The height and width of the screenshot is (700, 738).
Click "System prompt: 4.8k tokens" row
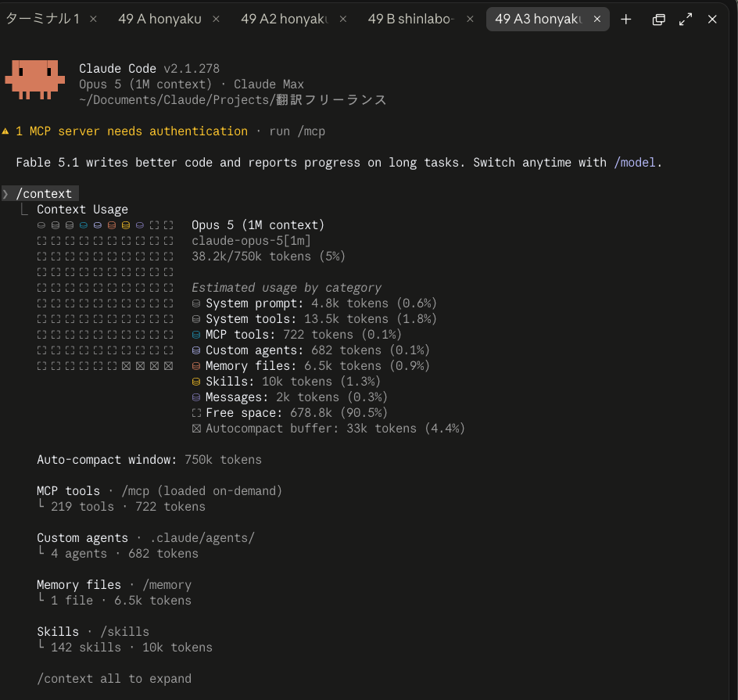click(x=314, y=303)
